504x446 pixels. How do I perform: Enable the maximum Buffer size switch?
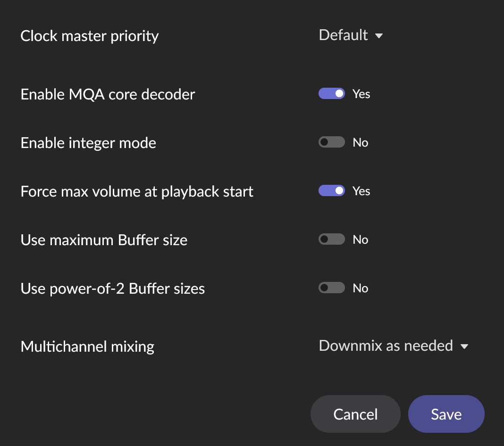coord(332,240)
